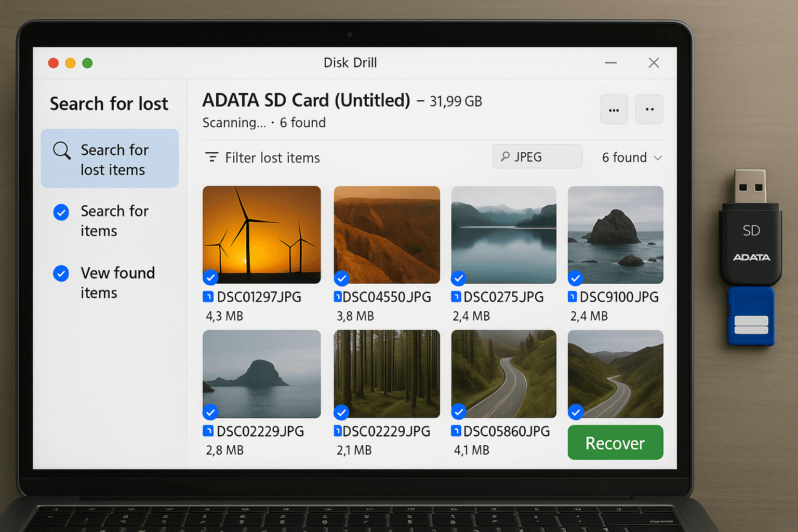Click the magnifier icon beside Search for lost items
798x532 pixels.
(x=62, y=151)
